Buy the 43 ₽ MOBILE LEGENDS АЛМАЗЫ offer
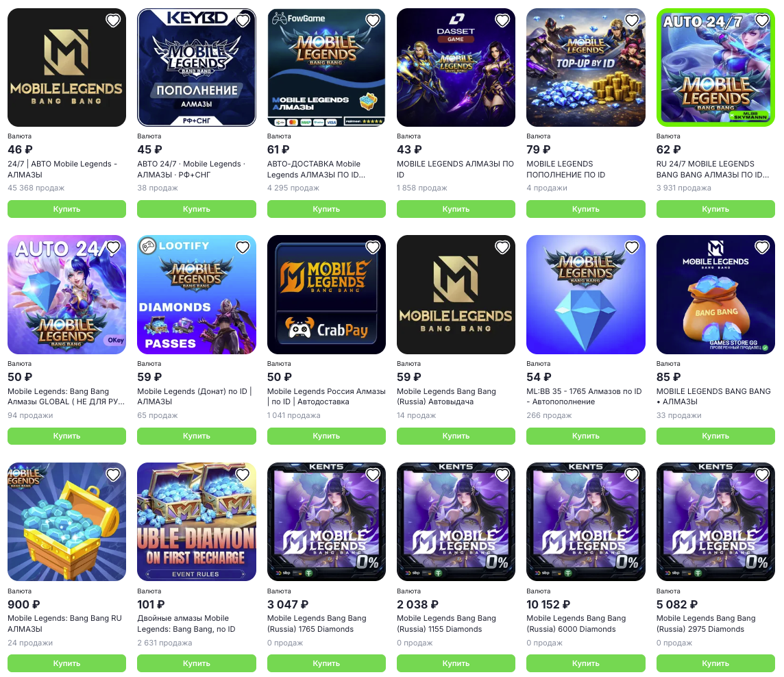 click(x=456, y=209)
